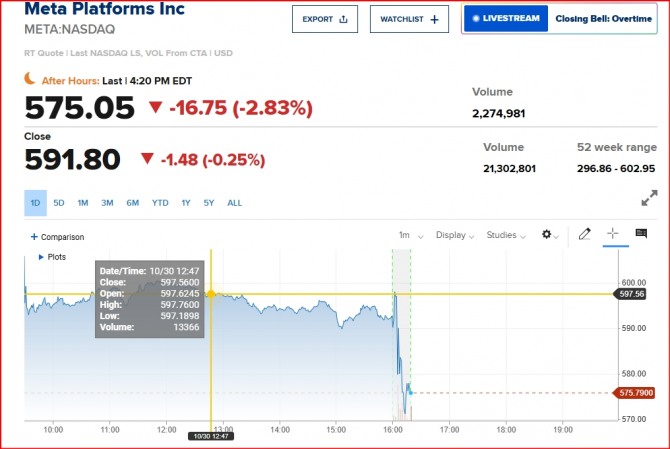Open chart settings gear menu
Image resolution: width=670 pixels, height=449 pixels.
(546, 235)
